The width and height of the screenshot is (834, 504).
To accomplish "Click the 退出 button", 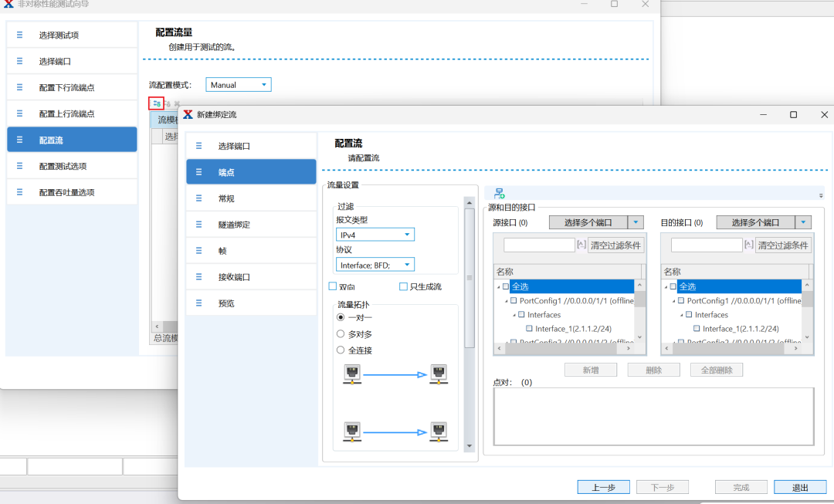I will (x=799, y=487).
